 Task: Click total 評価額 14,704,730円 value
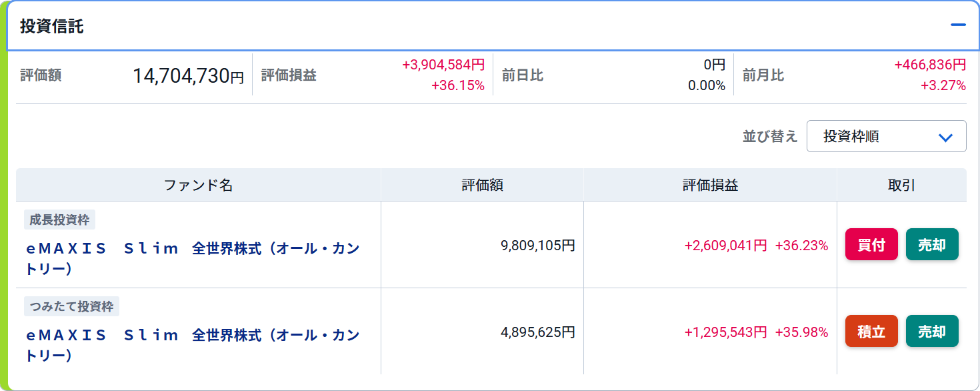tap(189, 76)
